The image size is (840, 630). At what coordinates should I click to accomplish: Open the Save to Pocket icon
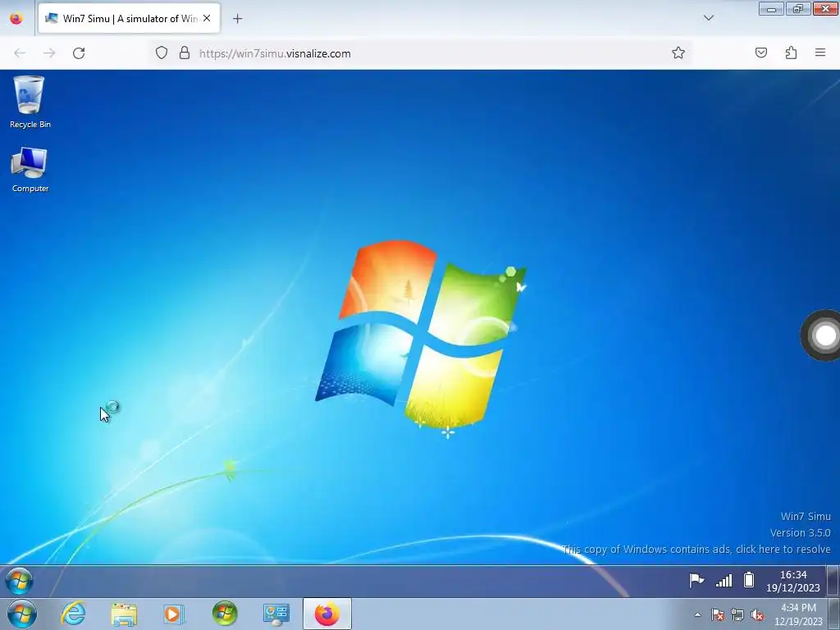[x=760, y=52]
